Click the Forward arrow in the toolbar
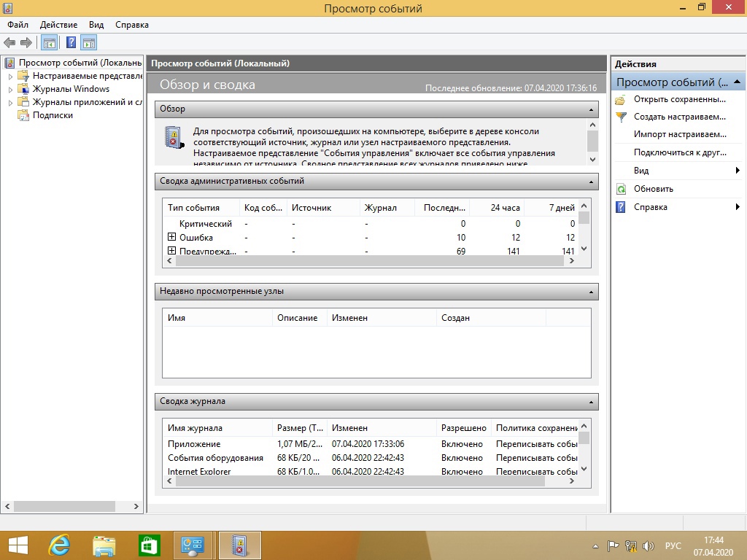Screen dimensions: 747x560 (x=26, y=43)
